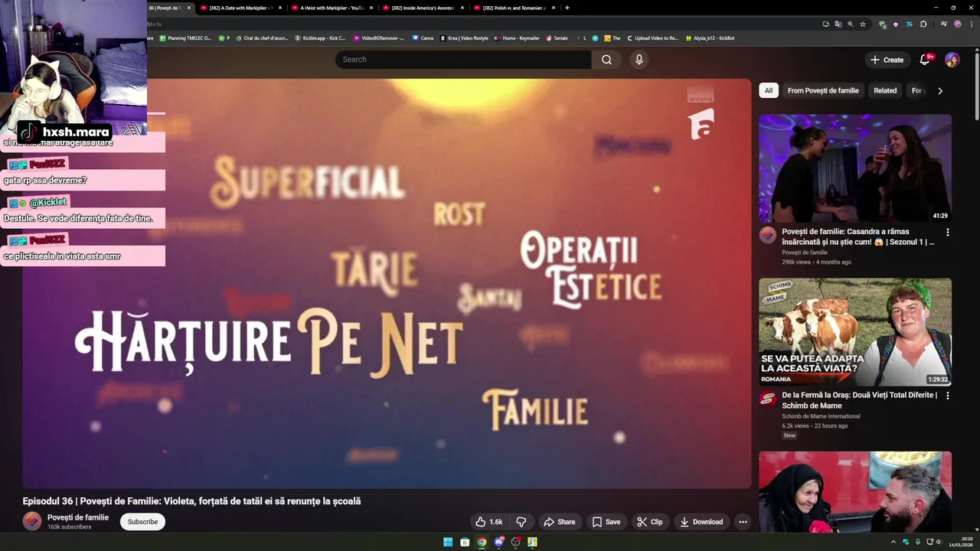Close the 'A Date with Markiplier' tab

pyautogui.click(x=280, y=8)
